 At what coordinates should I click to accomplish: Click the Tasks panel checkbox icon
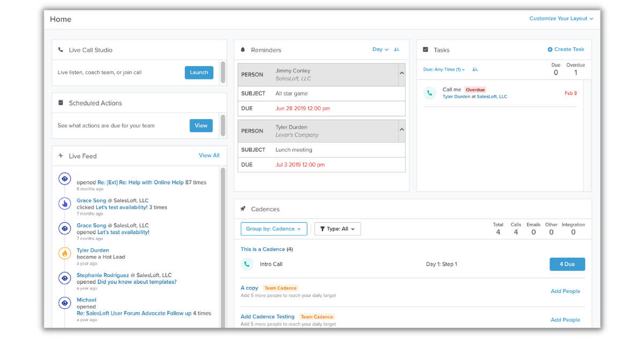pos(426,50)
